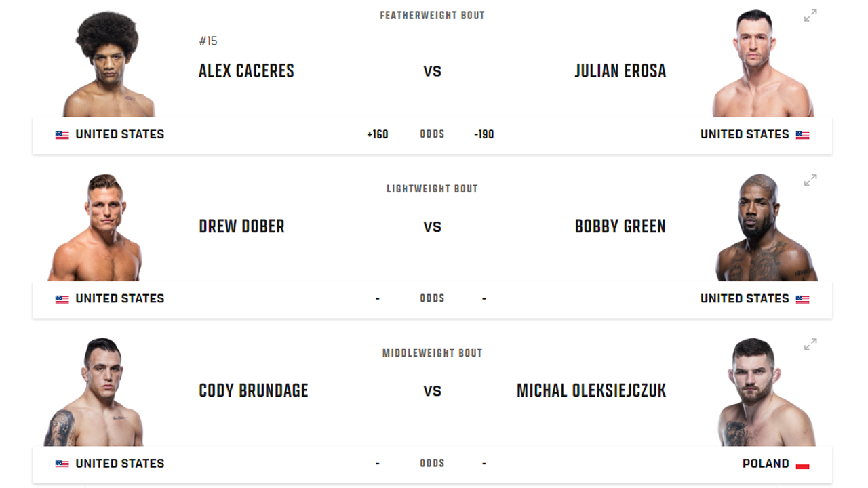
Task: Click Bobby Green's name
Action: (x=620, y=226)
